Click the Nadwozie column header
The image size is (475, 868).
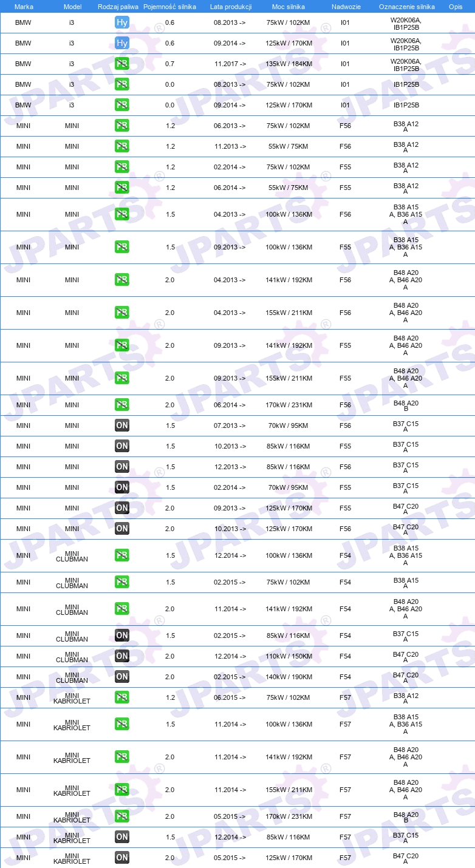pyautogui.click(x=346, y=7)
